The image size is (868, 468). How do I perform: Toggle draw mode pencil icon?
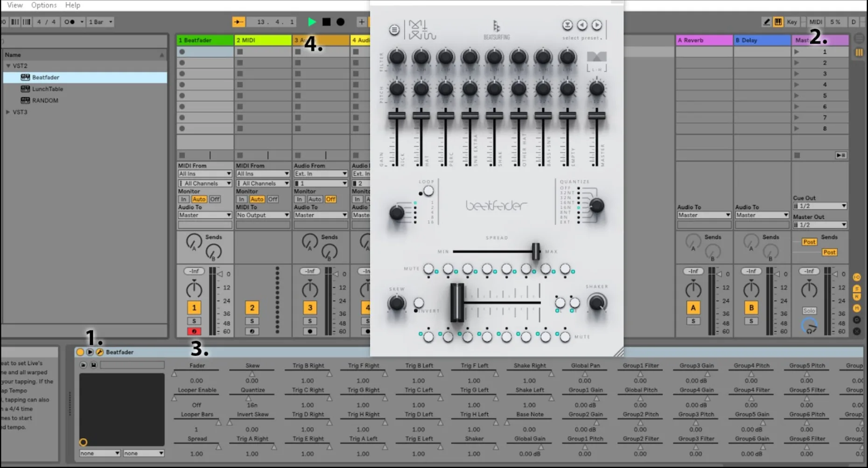tap(766, 22)
